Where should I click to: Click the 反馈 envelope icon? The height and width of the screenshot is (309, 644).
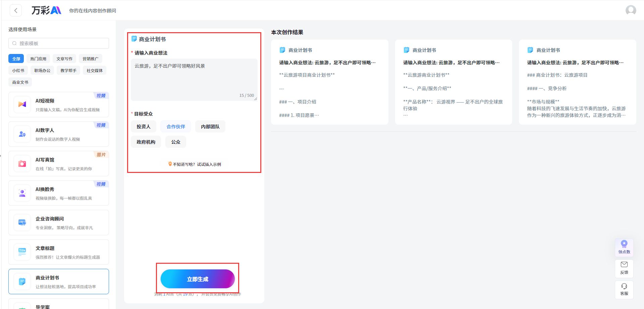point(624,264)
